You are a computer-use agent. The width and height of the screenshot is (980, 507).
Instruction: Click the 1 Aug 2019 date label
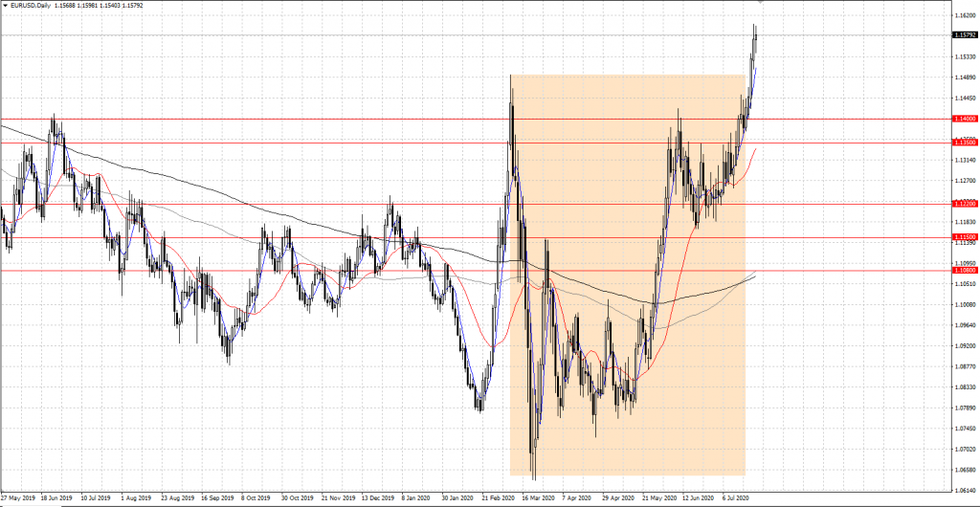138,498
